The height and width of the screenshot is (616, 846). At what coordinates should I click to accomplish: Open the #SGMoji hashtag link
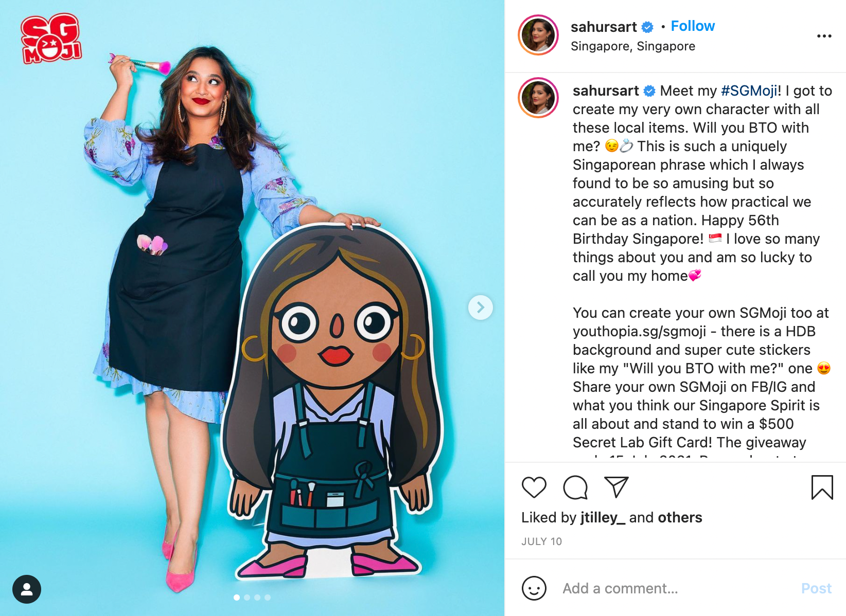coord(751,91)
